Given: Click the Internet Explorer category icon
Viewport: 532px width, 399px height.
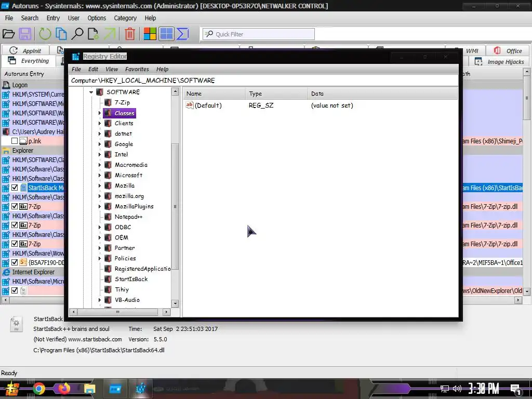Looking at the screenshot, I should point(6,272).
